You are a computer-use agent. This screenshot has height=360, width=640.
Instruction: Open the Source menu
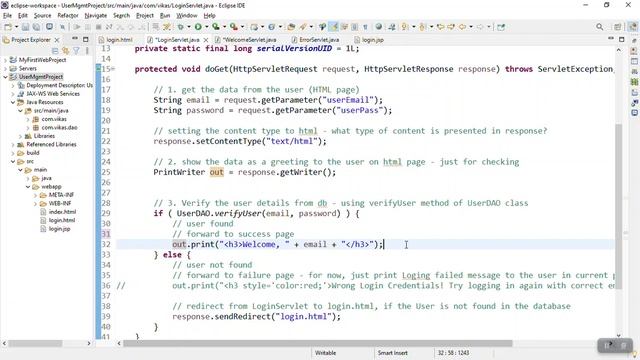pos(42,16)
